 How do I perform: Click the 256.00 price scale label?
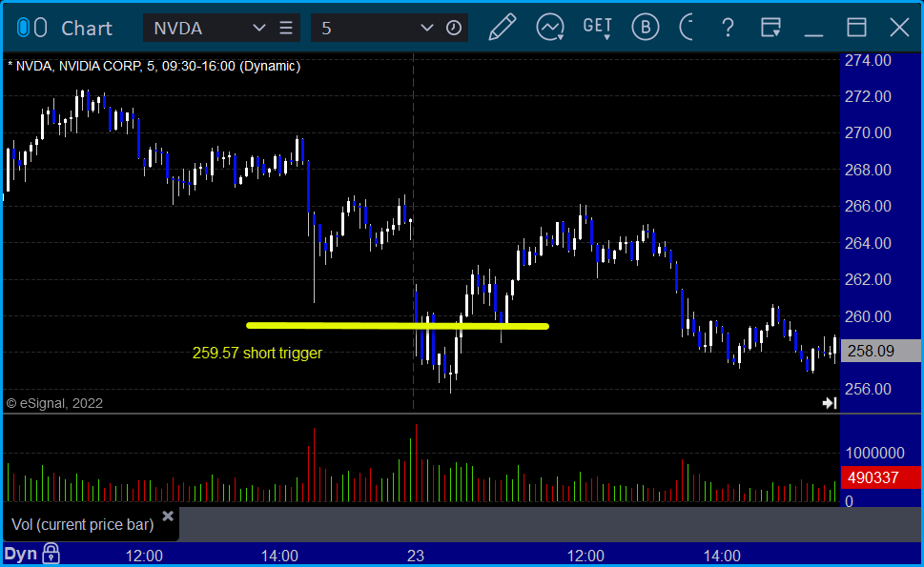(868, 389)
